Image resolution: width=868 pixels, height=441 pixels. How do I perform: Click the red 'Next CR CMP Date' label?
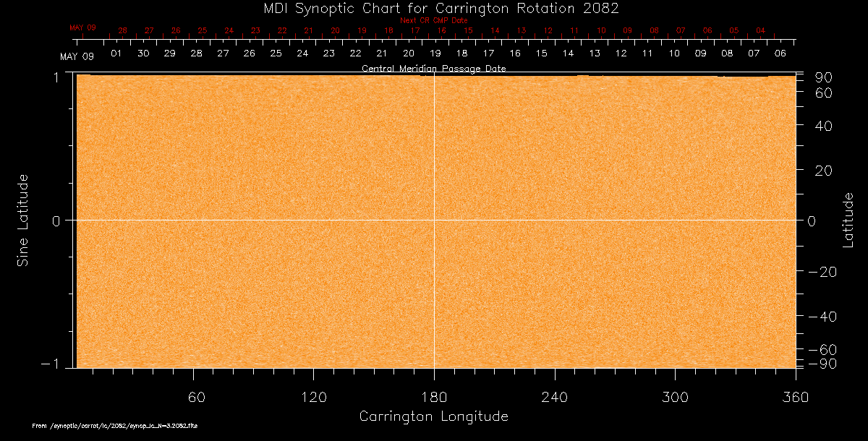click(433, 21)
